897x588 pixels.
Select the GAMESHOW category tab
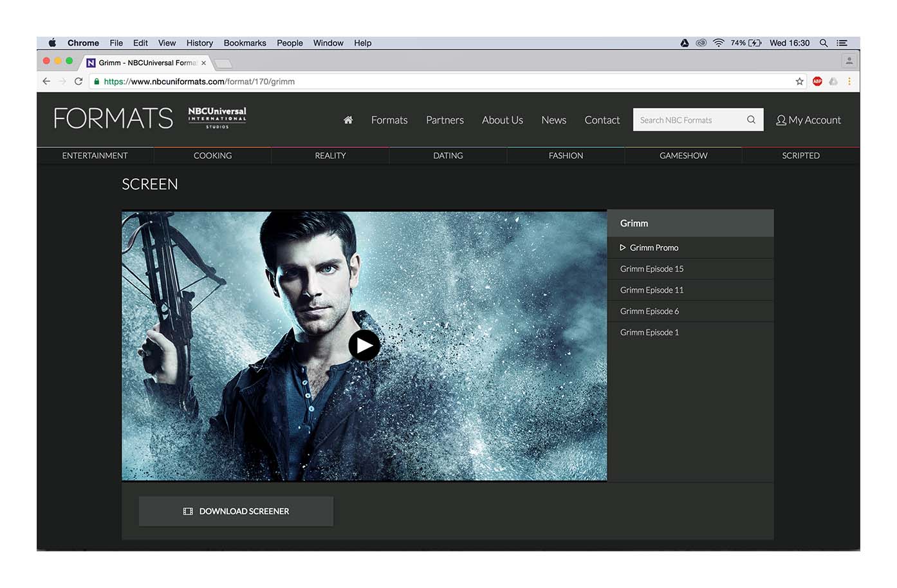683,156
